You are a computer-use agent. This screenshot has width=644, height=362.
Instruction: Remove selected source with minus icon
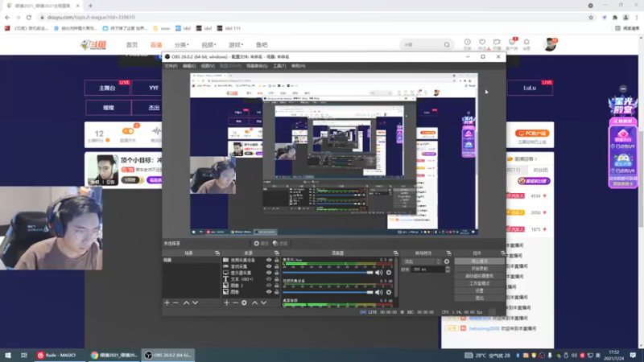pyautogui.click(x=235, y=303)
